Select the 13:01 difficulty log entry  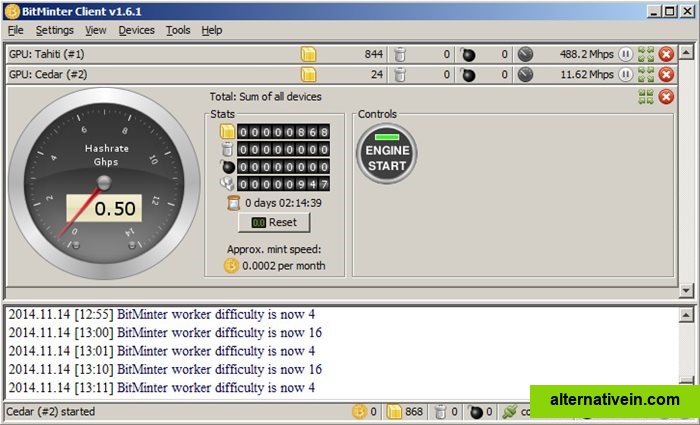(x=162, y=351)
